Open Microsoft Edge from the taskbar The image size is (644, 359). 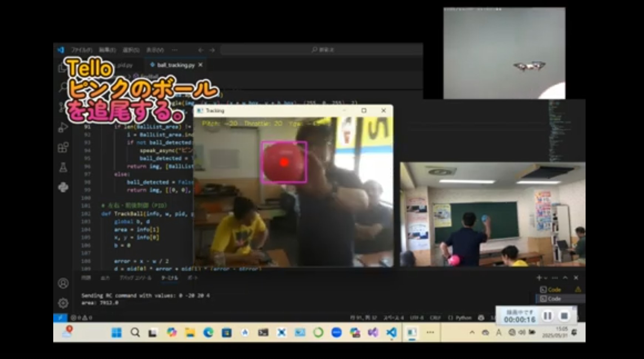click(x=209, y=333)
